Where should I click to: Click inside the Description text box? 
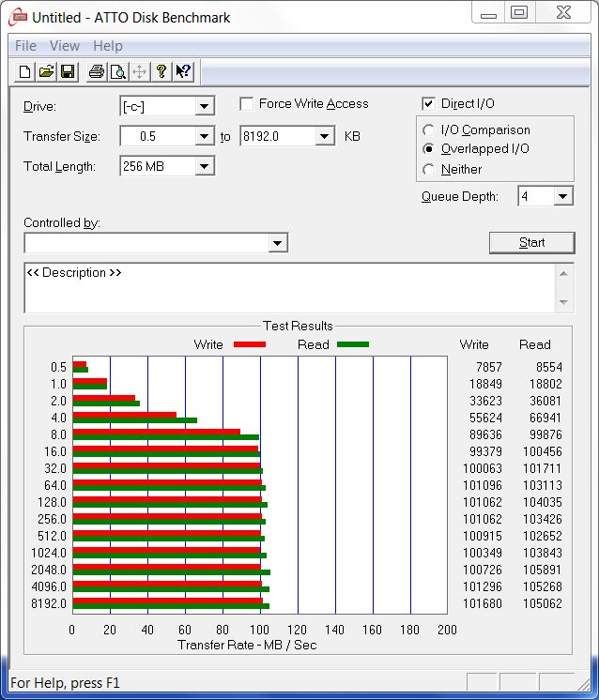point(289,287)
